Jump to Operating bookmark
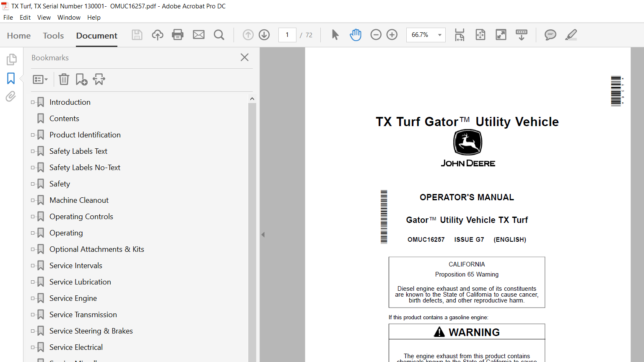Screen dimensions: 644x362 66,233
